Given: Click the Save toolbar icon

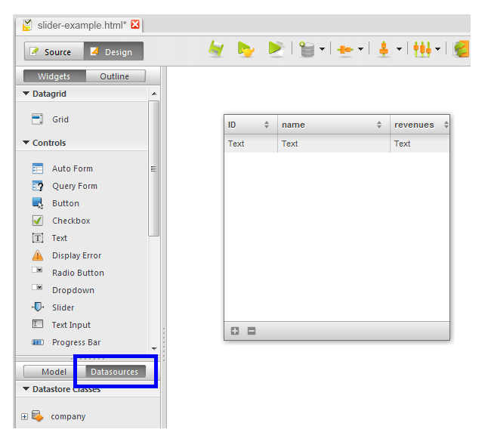Looking at the screenshot, I should [216, 49].
